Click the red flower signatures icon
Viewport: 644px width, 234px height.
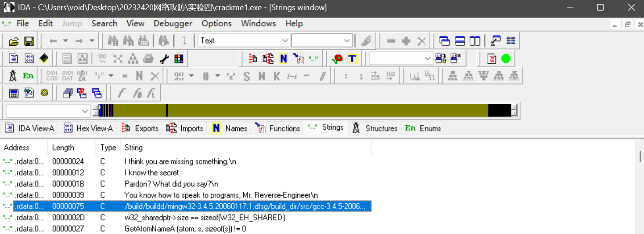tap(337, 58)
